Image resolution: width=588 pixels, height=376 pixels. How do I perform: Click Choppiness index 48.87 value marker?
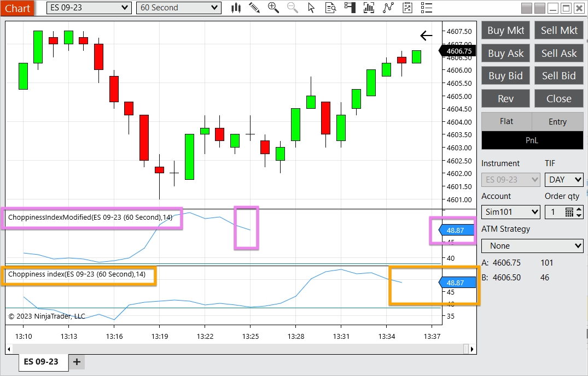pyautogui.click(x=457, y=283)
